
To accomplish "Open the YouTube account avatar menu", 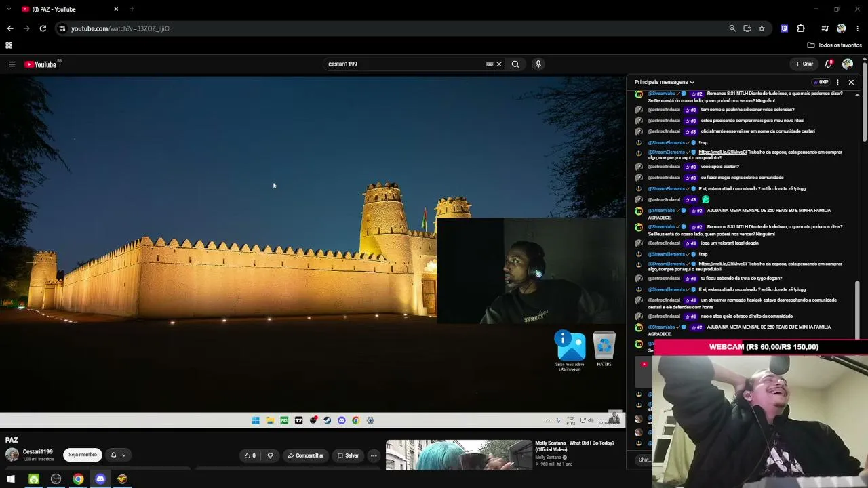I will click(x=848, y=64).
